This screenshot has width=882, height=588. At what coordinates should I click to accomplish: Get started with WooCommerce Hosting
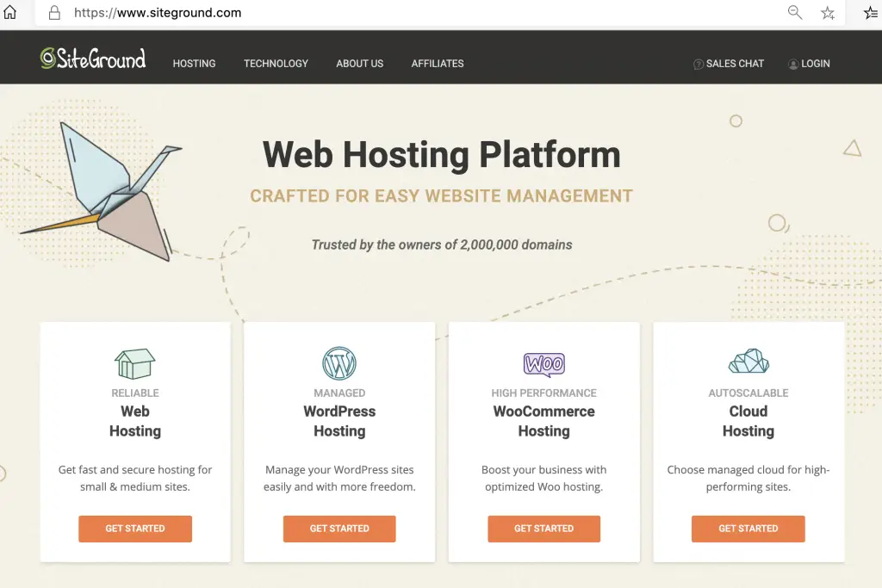point(543,529)
